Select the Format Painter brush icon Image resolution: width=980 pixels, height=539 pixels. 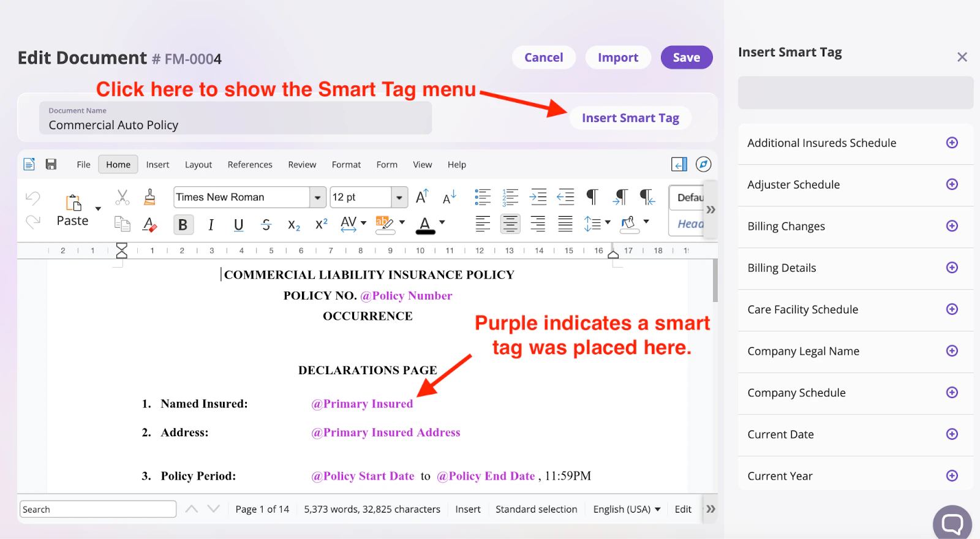point(149,197)
